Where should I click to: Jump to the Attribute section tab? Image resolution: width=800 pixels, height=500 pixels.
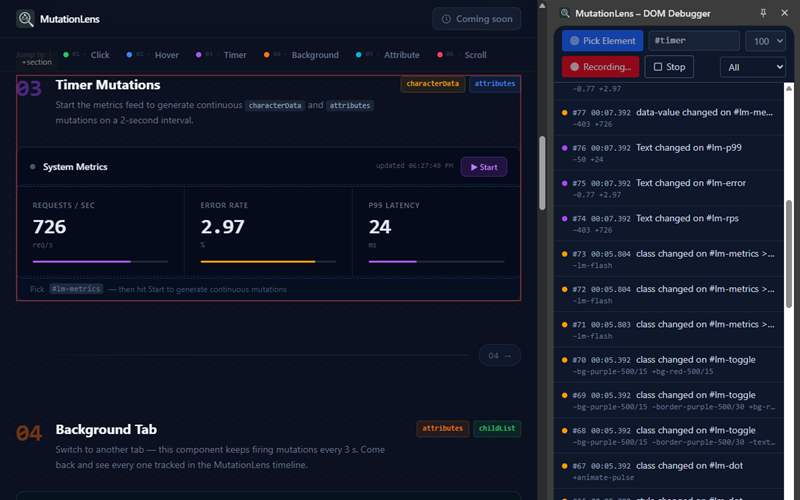(387, 55)
